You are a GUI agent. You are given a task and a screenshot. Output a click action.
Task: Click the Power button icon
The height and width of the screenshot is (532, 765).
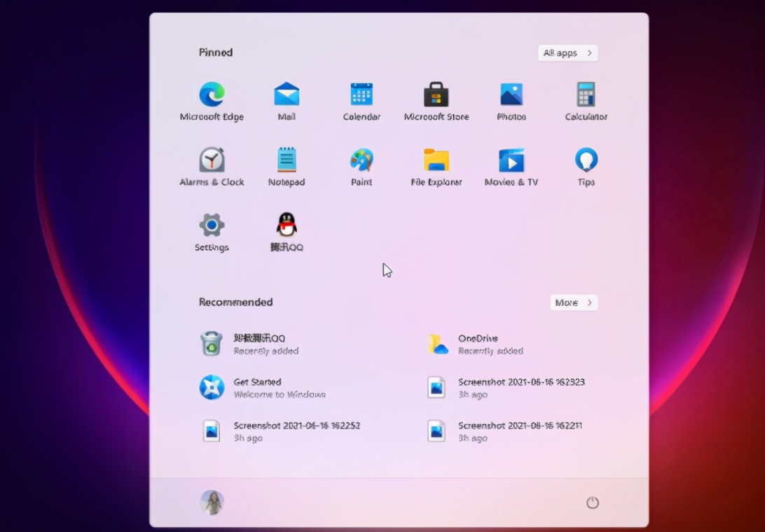coord(592,503)
